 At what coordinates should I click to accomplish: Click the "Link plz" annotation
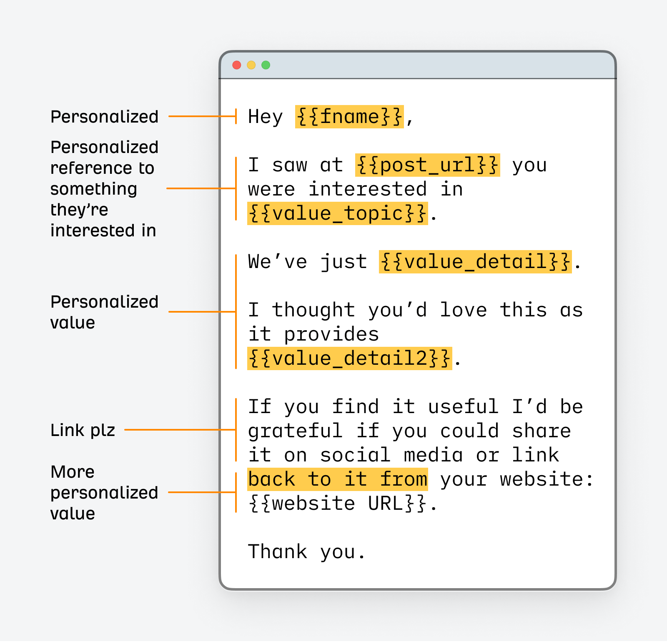tap(83, 430)
